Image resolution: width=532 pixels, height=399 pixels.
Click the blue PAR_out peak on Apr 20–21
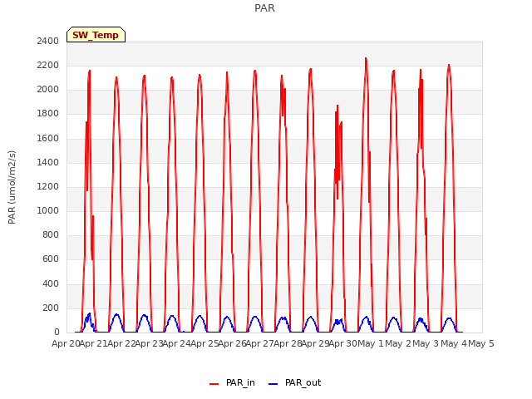click(x=90, y=314)
